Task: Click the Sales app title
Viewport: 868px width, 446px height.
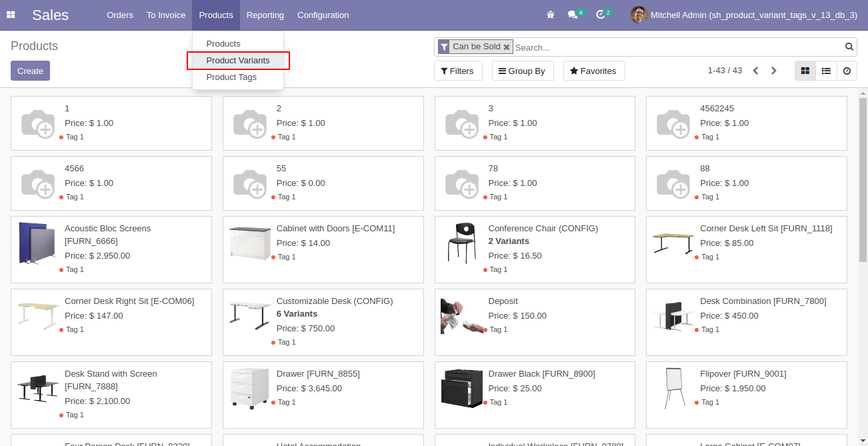Action: pyautogui.click(x=50, y=15)
